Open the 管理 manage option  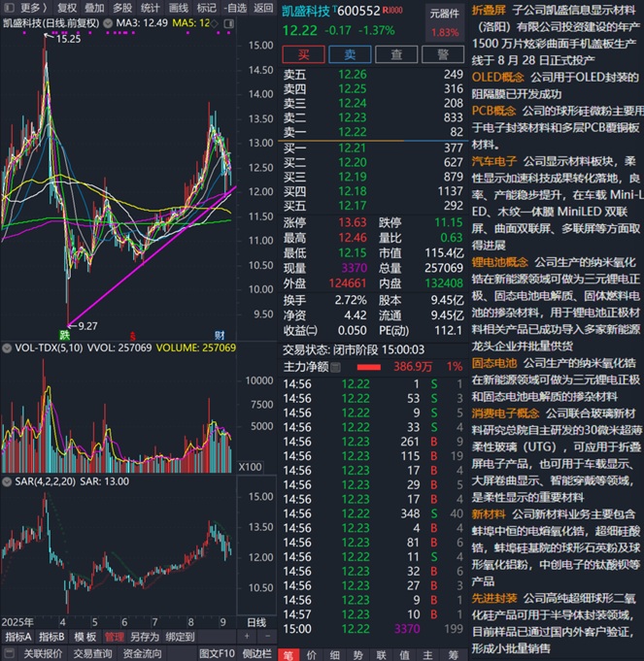click(x=115, y=637)
